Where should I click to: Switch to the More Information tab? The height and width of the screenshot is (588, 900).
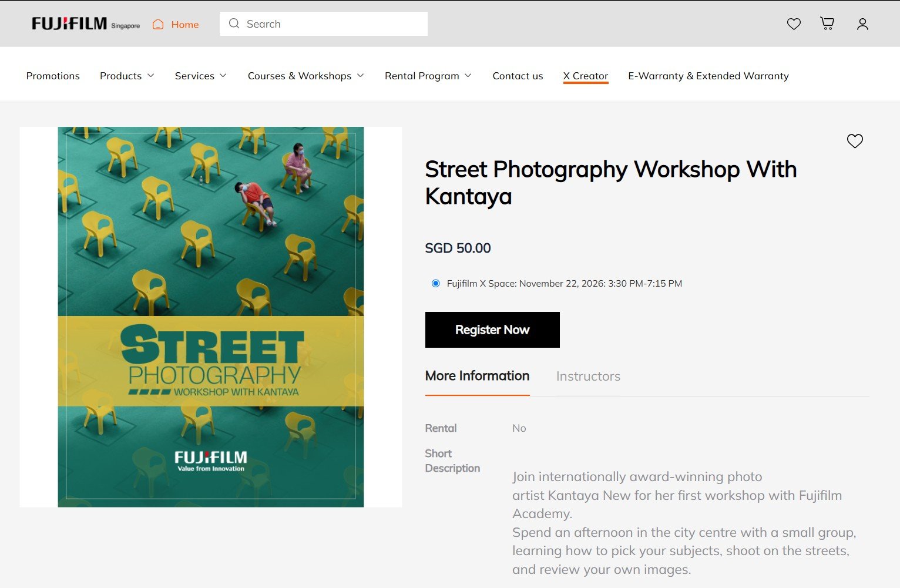click(x=477, y=376)
